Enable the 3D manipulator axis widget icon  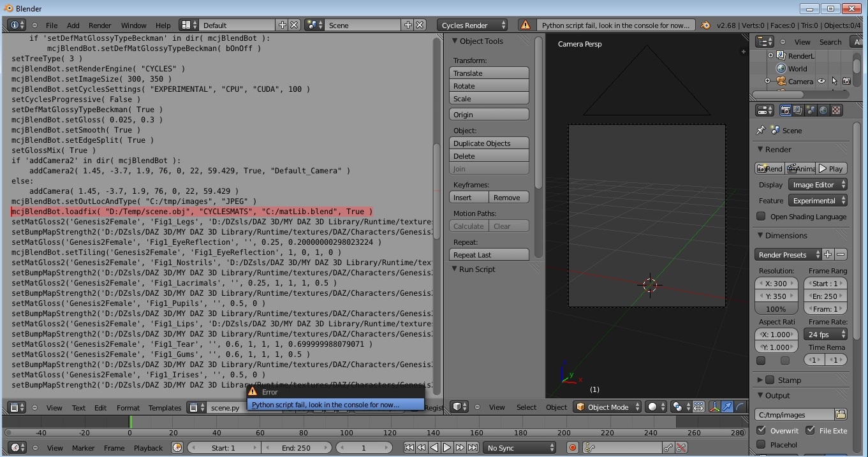point(714,407)
